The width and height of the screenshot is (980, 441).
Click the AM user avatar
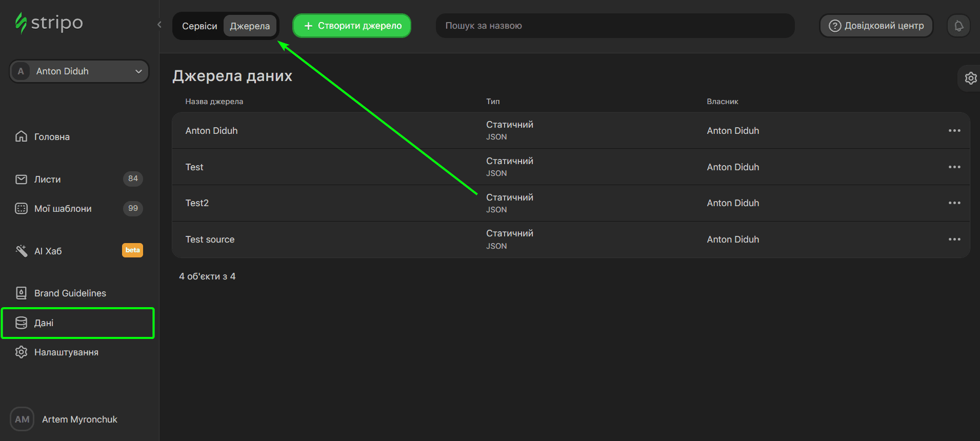coord(22,419)
